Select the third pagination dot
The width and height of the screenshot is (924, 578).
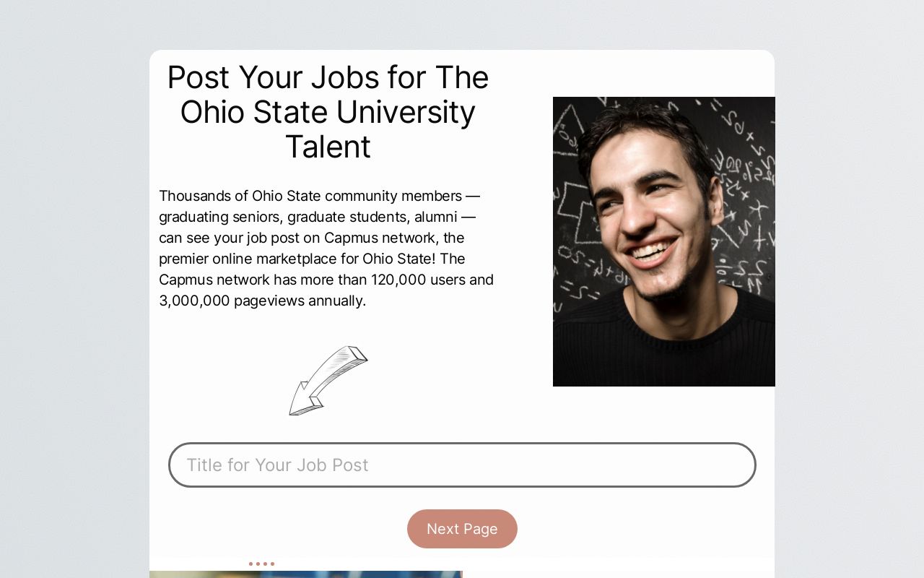pos(265,564)
